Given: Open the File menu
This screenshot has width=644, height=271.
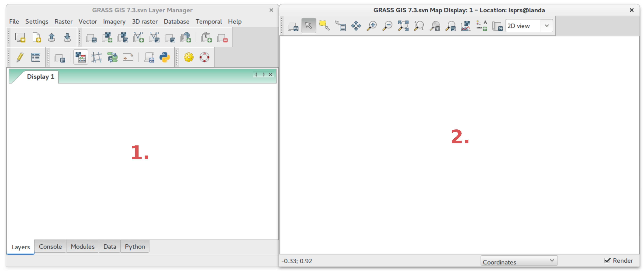Looking at the screenshot, I should pyautogui.click(x=14, y=22).
